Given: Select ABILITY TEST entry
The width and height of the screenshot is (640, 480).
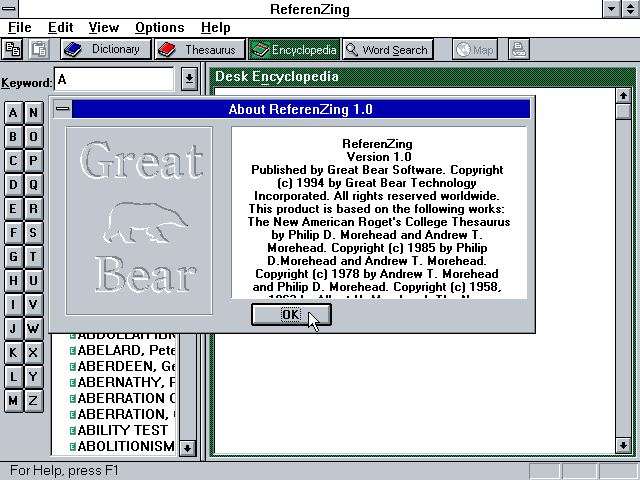Looking at the screenshot, I should tap(119, 430).
